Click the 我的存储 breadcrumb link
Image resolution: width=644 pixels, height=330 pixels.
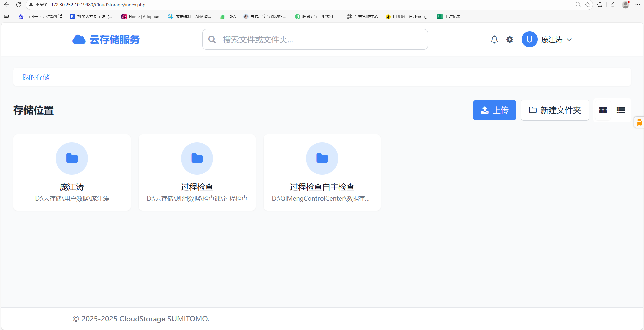(36, 77)
